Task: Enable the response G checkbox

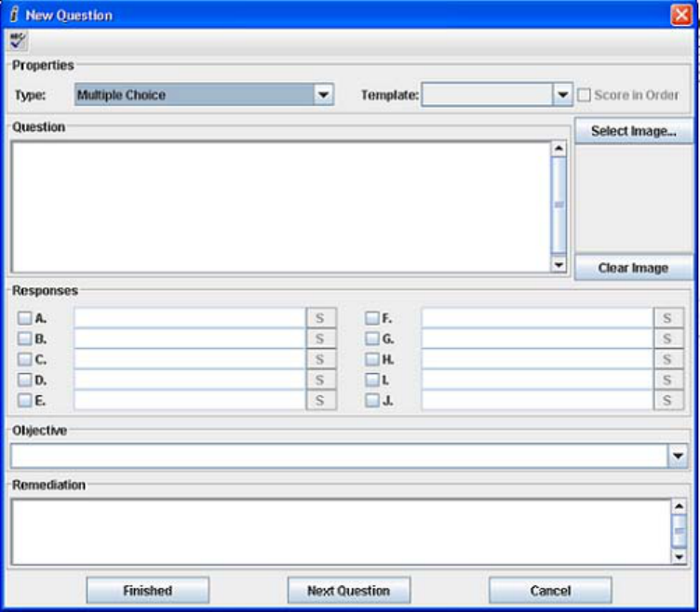Action: click(372, 339)
